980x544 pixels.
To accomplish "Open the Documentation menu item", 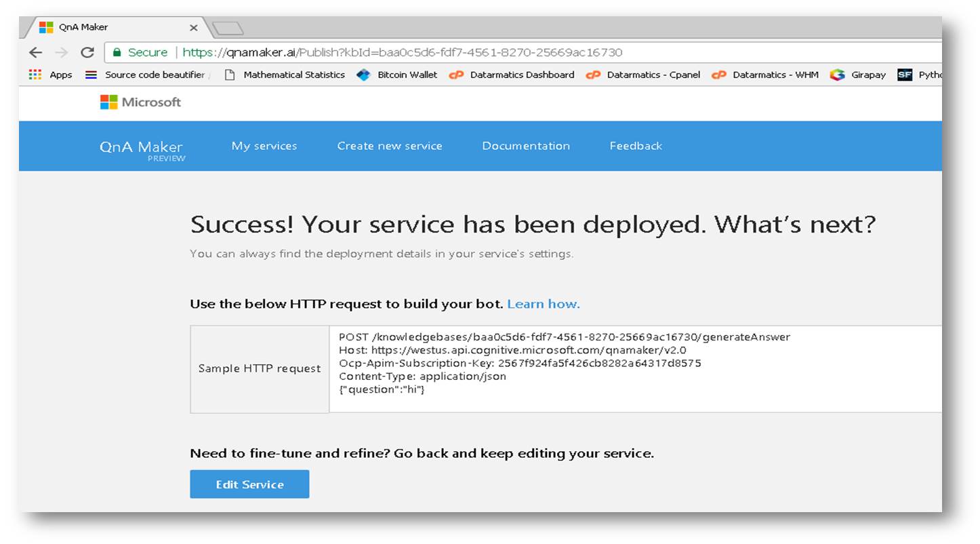I will (526, 146).
